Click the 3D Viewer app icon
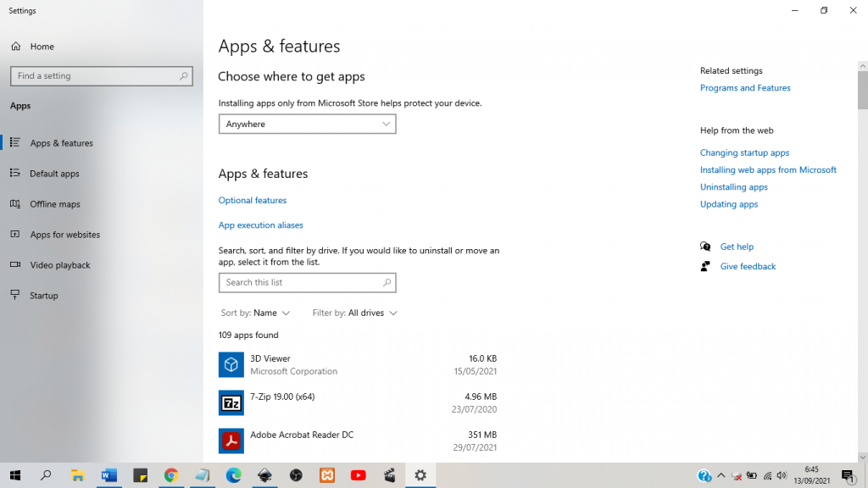 pos(231,364)
